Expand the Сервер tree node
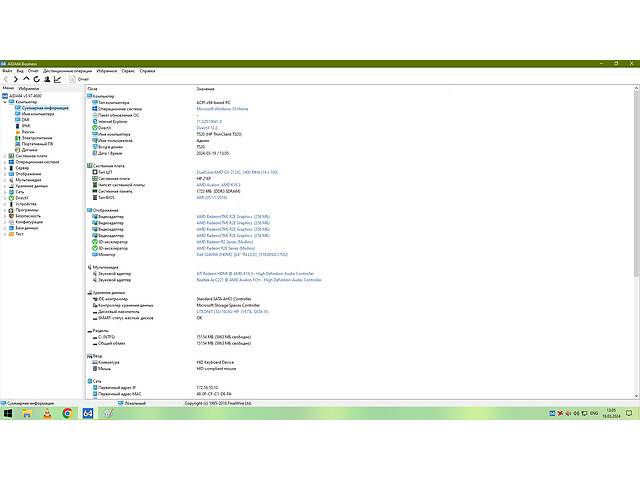 [x=5, y=168]
